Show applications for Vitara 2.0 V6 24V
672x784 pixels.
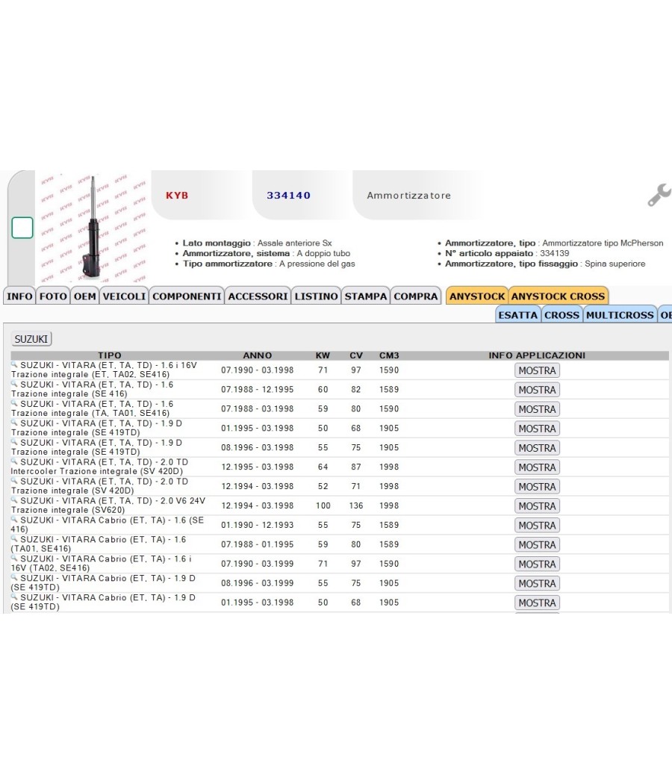537,506
